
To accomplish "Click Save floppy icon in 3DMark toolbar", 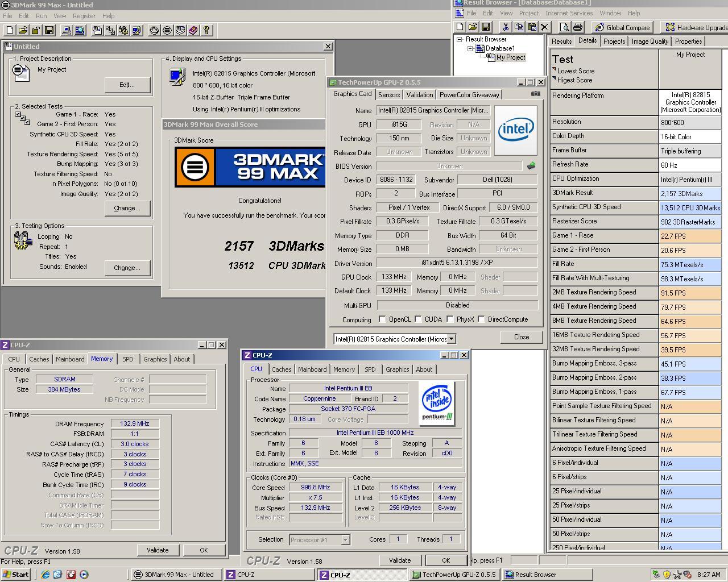I will 49,30.
